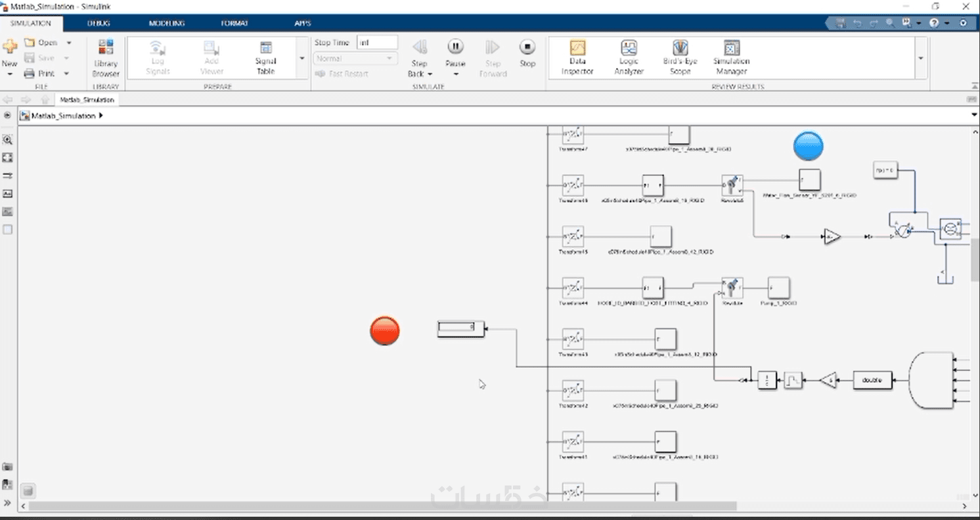Open the New dropdown arrow
The height and width of the screenshot is (520, 980).
[x=9, y=74]
